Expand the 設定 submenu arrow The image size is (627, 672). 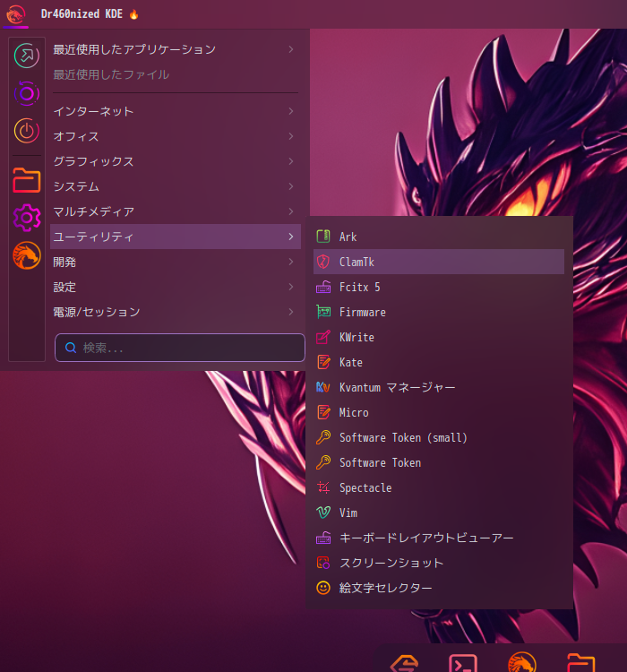(x=290, y=287)
